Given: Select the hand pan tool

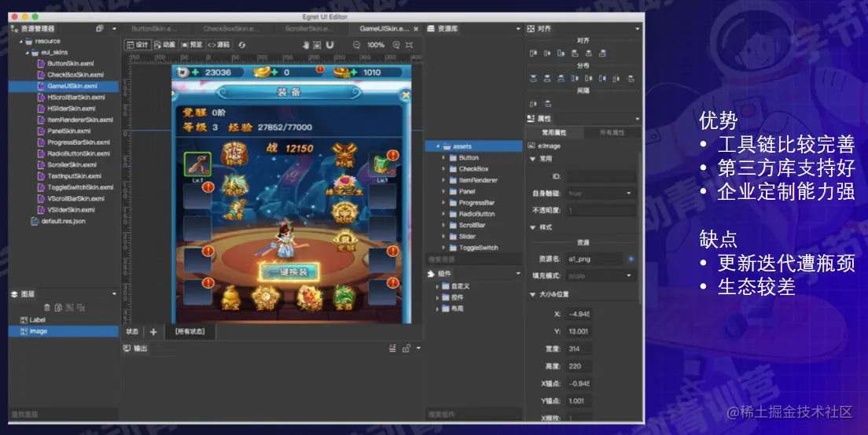Looking at the screenshot, I should click(306, 45).
